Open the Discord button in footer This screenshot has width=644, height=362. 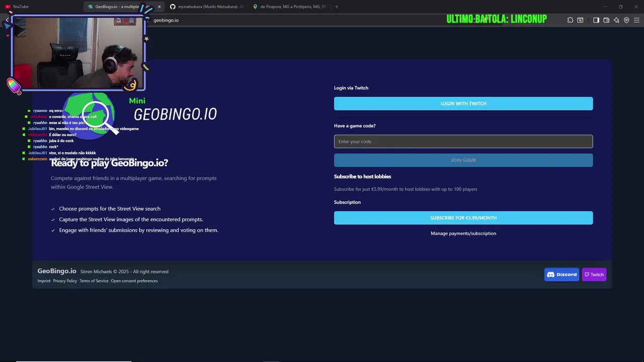coord(561,275)
